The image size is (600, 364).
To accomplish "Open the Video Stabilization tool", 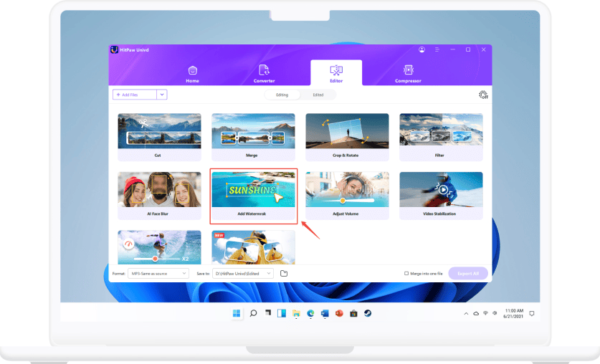I will [441, 196].
